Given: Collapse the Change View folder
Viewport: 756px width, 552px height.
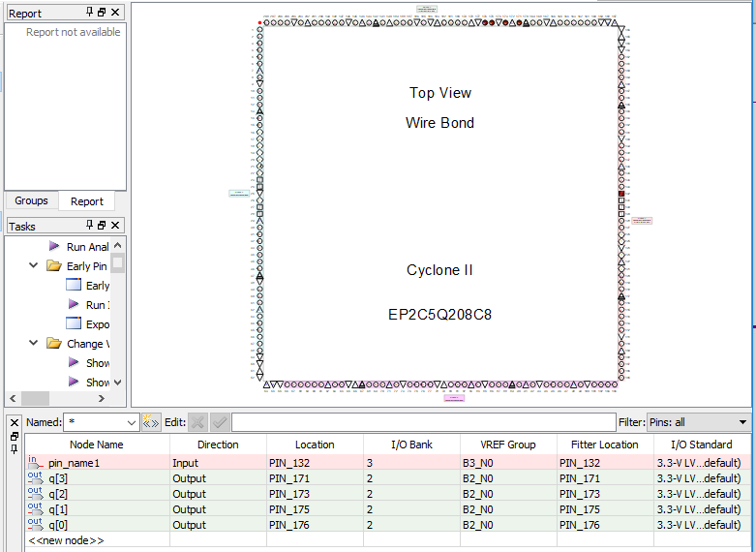Looking at the screenshot, I should 33,343.
